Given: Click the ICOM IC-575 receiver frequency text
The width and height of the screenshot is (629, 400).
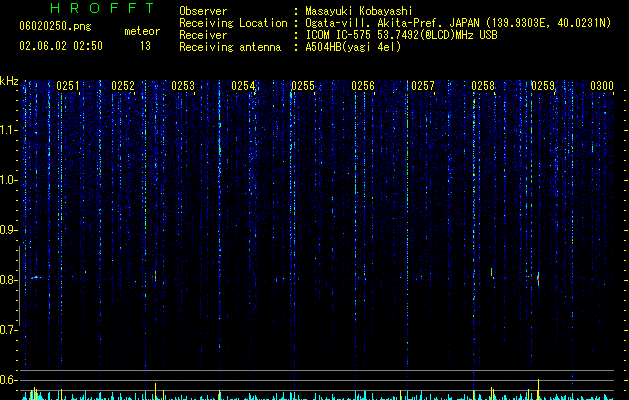Looking at the screenshot, I should (402, 35).
